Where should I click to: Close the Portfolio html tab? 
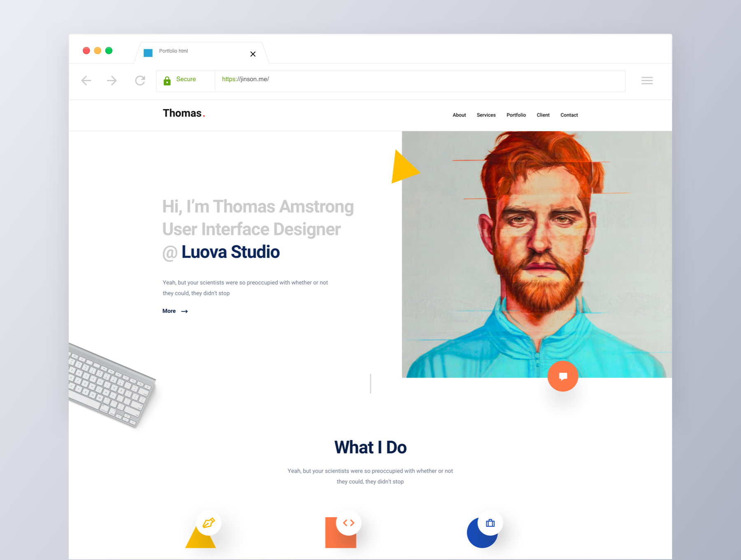(253, 54)
